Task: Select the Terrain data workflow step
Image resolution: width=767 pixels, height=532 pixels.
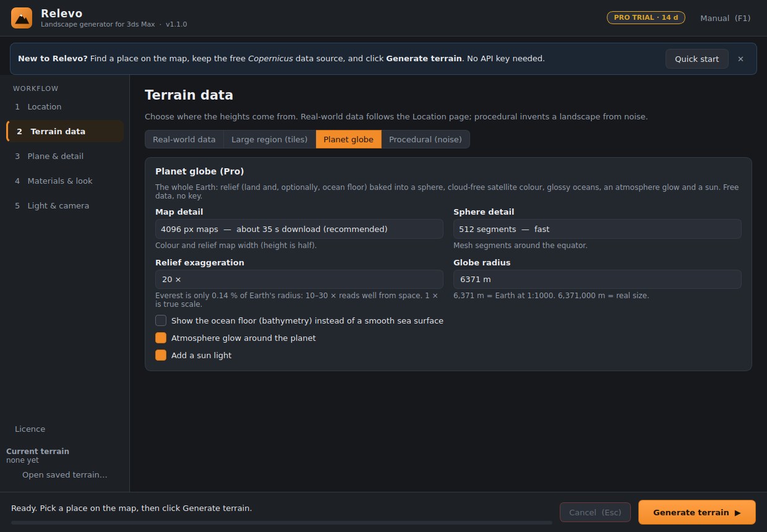Action: tap(65, 131)
